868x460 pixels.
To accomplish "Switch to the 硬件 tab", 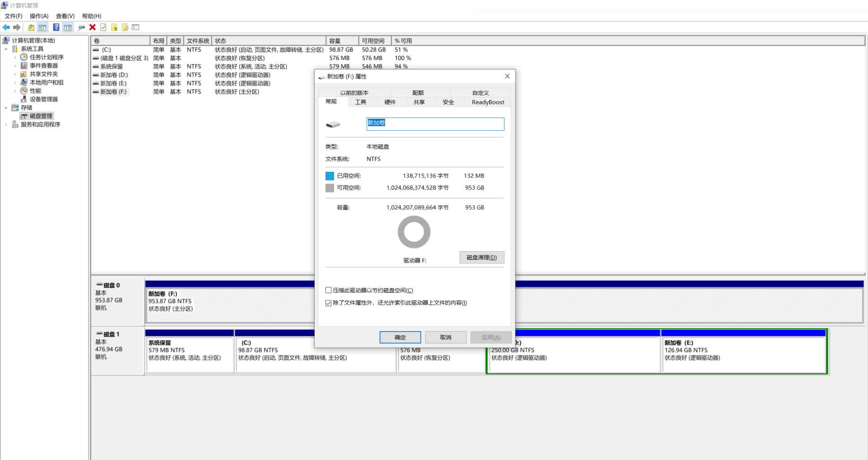I will point(391,102).
